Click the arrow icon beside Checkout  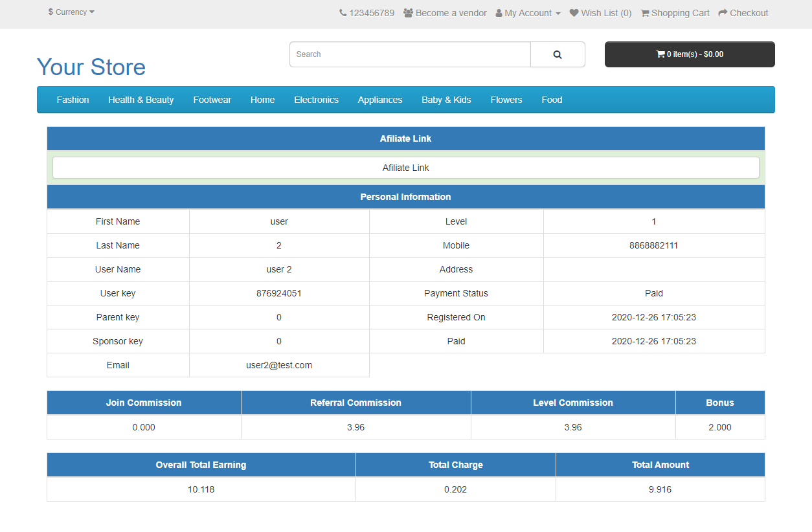pos(721,12)
